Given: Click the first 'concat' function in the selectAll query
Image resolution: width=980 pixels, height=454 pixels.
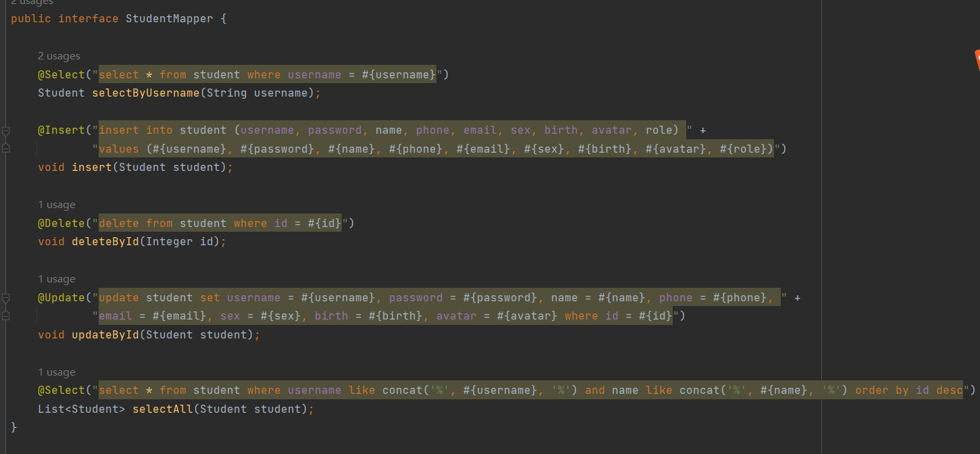Looking at the screenshot, I should point(403,390).
